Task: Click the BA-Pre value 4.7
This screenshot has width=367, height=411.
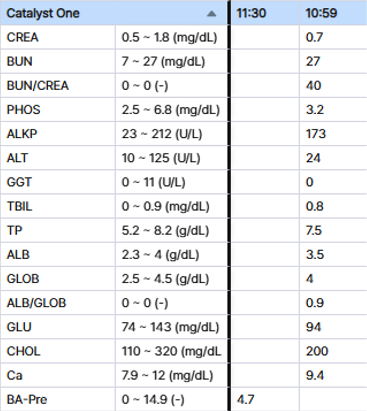Action: (246, 399)
